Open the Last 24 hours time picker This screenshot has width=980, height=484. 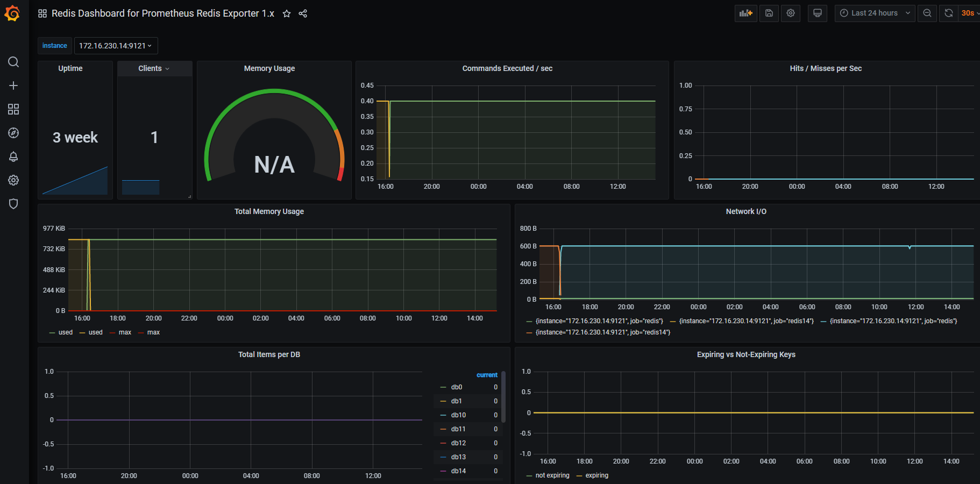tap(875, 13)
